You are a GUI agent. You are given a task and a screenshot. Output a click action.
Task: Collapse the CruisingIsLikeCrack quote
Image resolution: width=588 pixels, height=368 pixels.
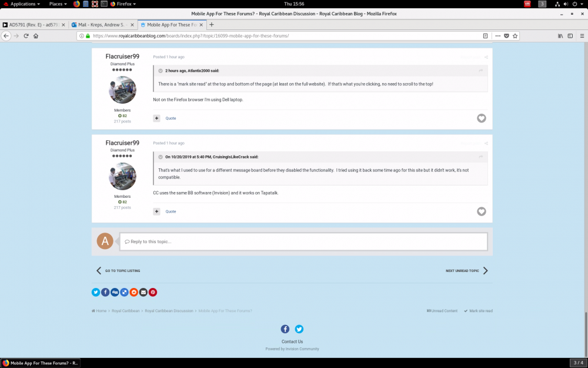tap(161, 157)
